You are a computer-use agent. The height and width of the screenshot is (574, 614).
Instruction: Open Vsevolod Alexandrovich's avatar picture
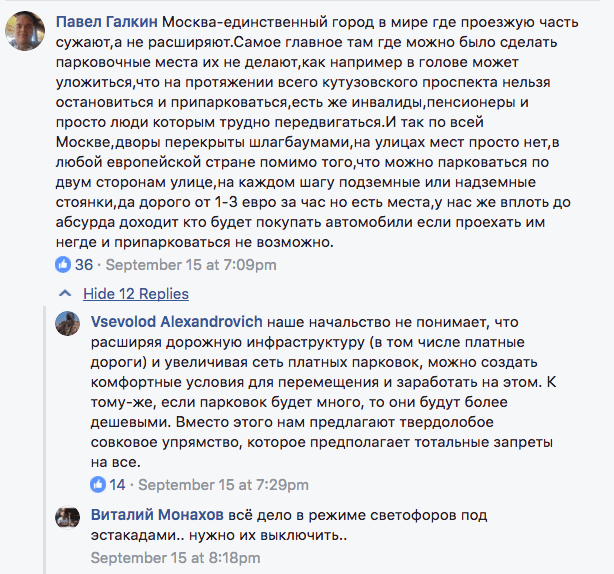[x=68, y=326]
